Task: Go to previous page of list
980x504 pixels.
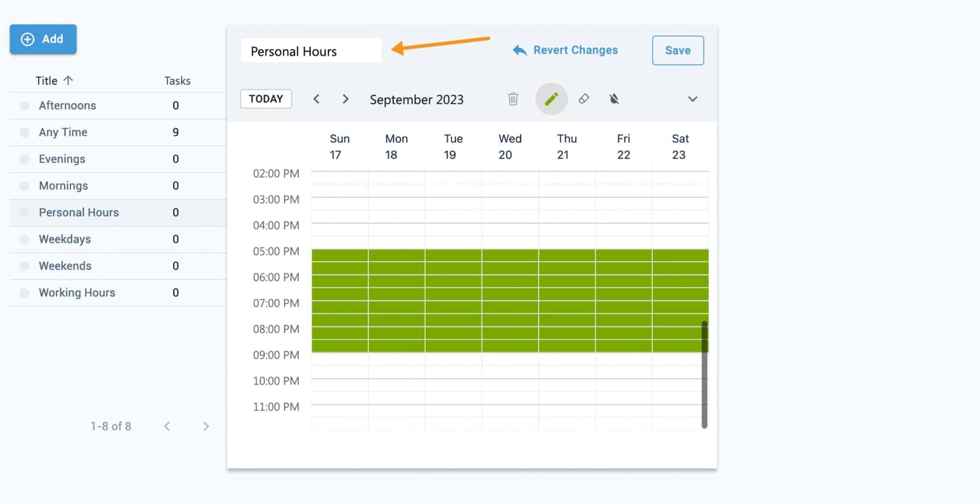Action: click(x=167, y=426)
